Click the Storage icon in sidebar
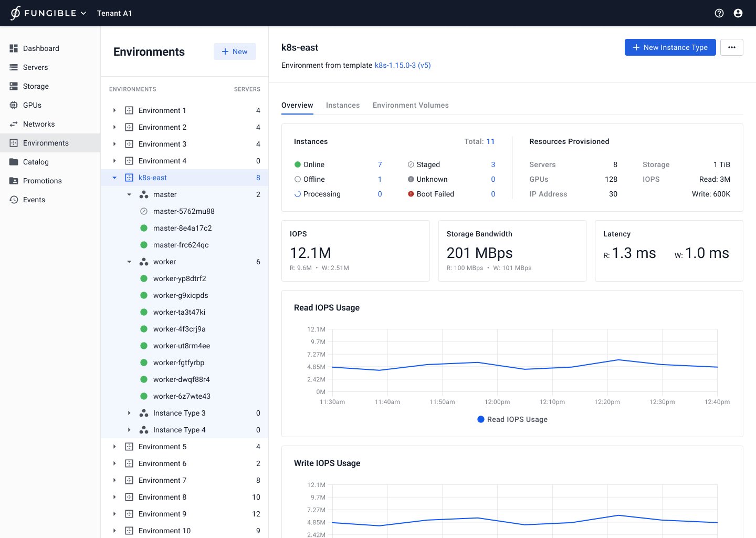The image size is (756, 538). click(14, 86)
